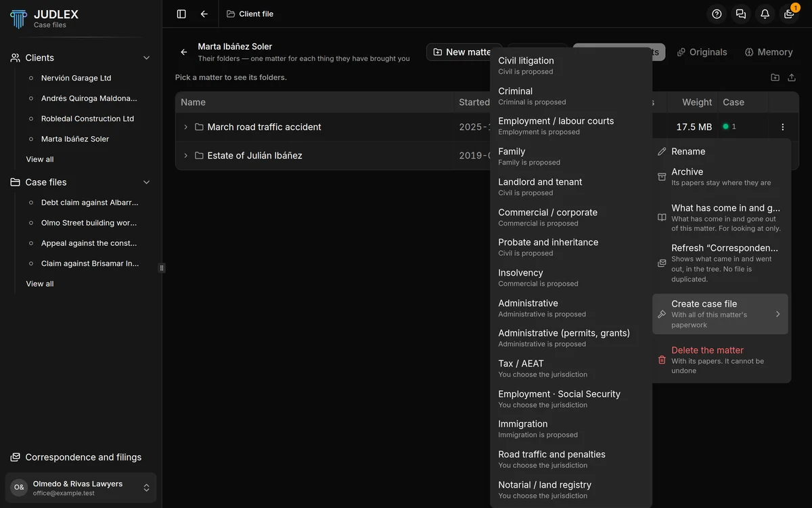Pick Notarial / land registry
Screen dimensions: 812x508
click(570, 490)
